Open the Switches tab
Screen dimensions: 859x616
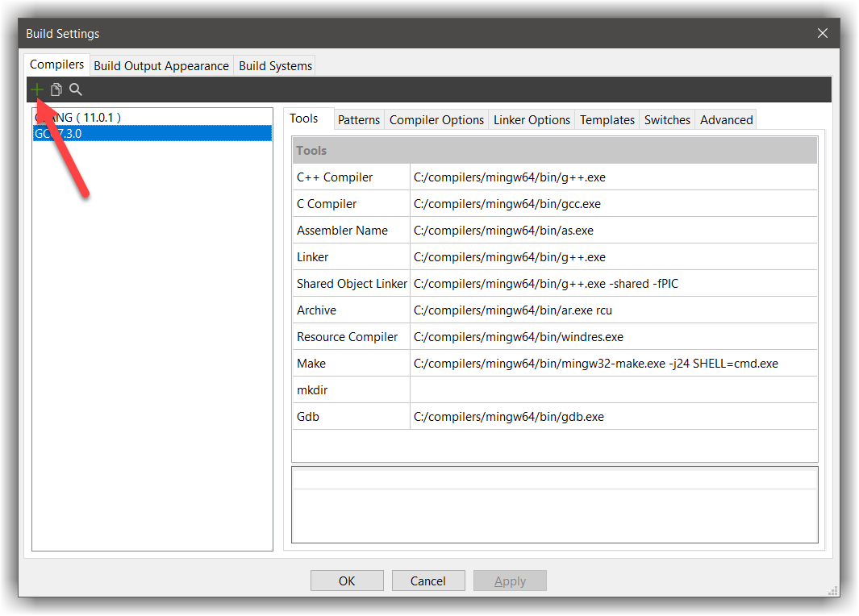[x=667, y=119]
